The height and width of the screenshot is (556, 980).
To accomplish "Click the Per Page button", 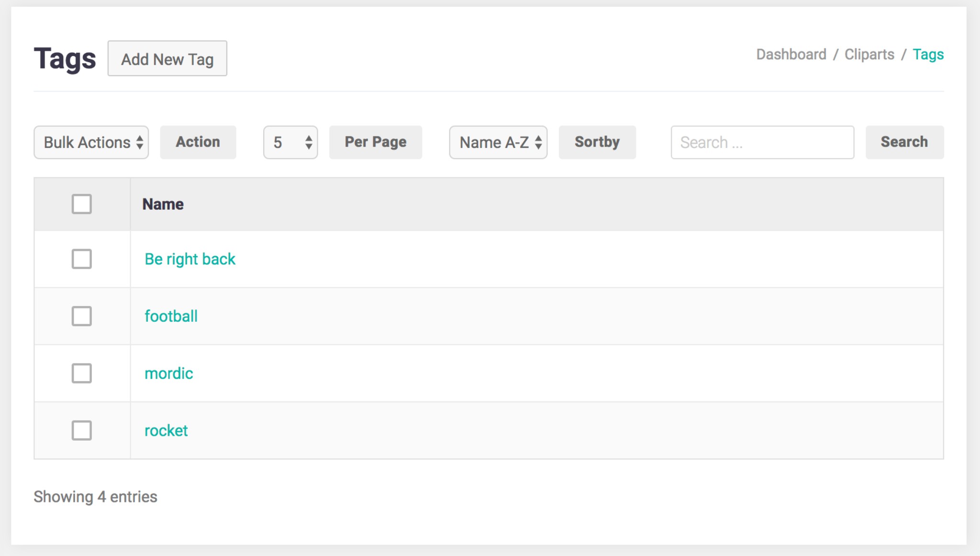I will (x=375, y=142).
